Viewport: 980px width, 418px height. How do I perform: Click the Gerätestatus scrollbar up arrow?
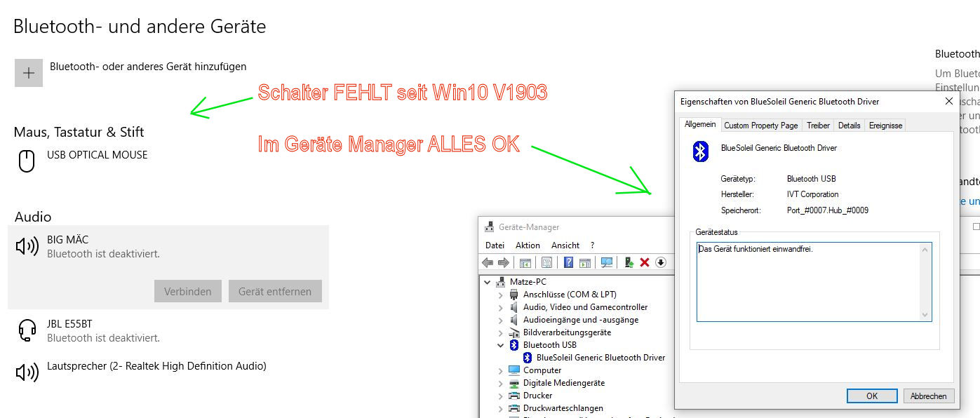(925, 249)
